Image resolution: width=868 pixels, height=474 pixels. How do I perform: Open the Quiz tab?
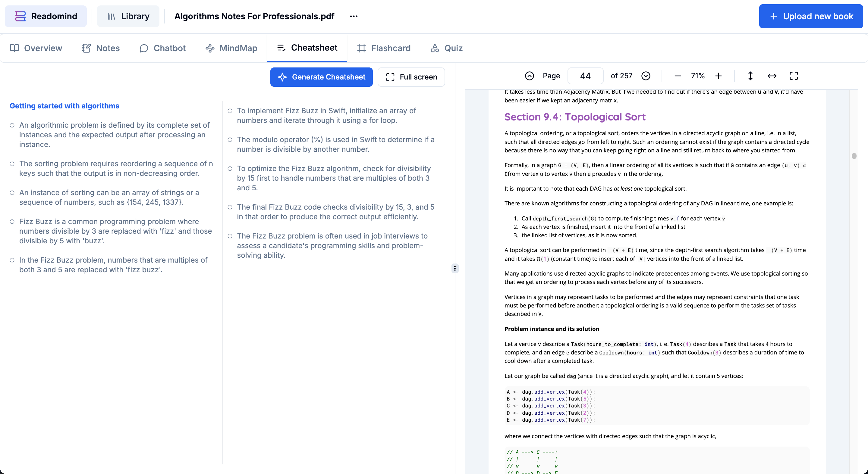[x=446, y=48]
